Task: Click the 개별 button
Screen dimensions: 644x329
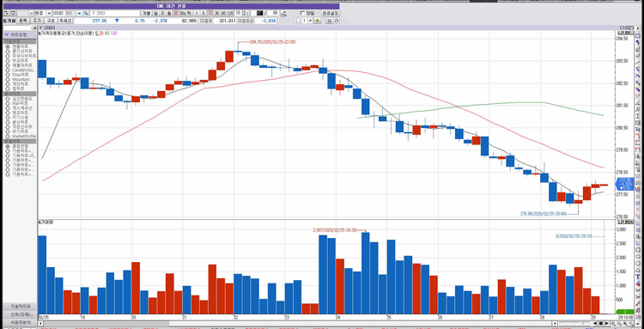Action: tap(146, 13)
